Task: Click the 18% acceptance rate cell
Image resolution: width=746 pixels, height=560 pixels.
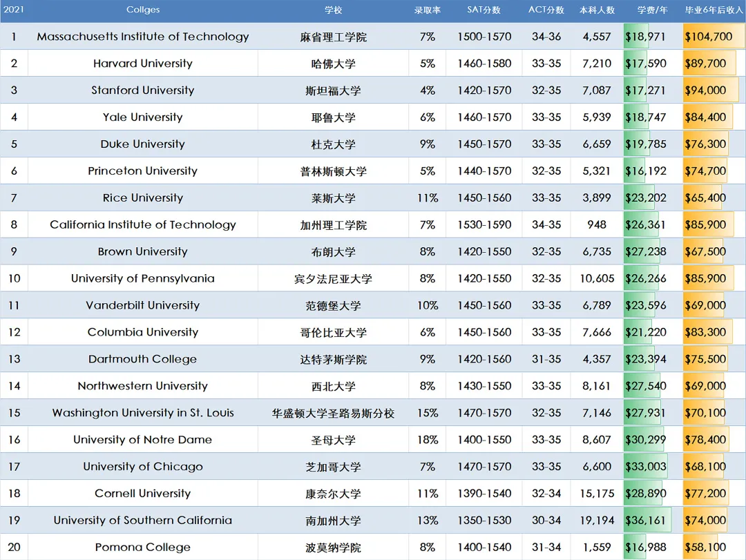Action: click(x=428, y=440)
